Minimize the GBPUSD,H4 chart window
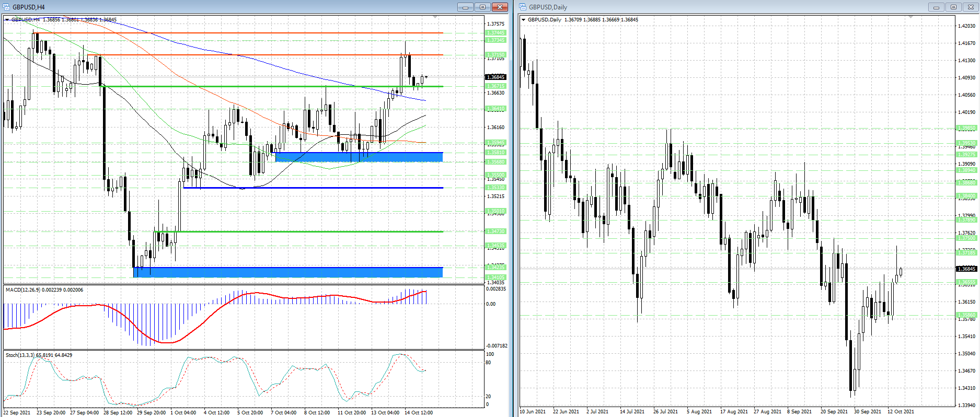 (465, 7)
